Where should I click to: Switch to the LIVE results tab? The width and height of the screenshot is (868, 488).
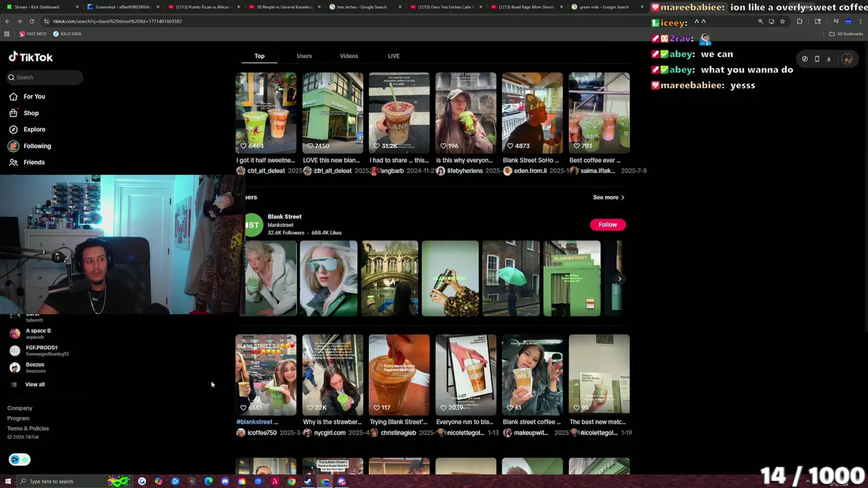393,56
